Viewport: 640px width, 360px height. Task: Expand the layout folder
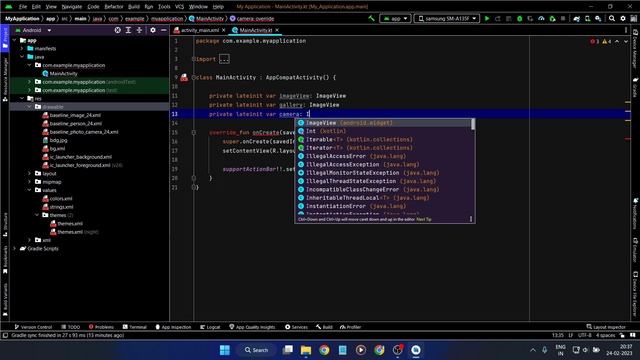29,173
